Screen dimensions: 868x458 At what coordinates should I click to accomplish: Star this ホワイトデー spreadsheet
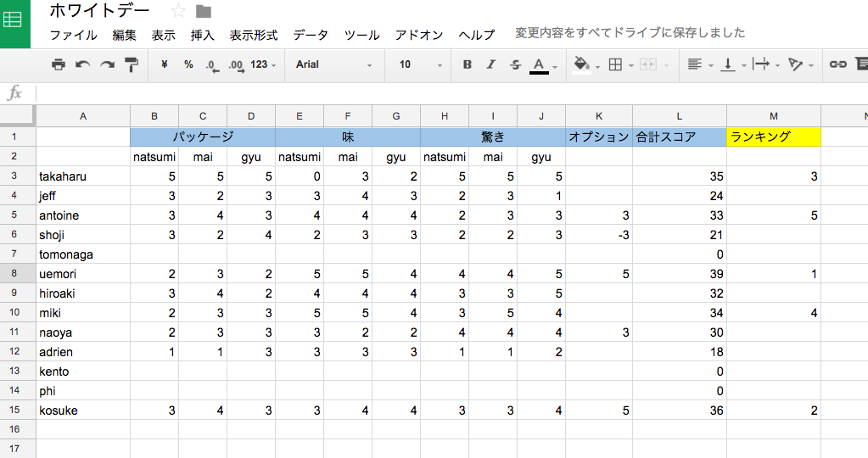coord(178,10)
